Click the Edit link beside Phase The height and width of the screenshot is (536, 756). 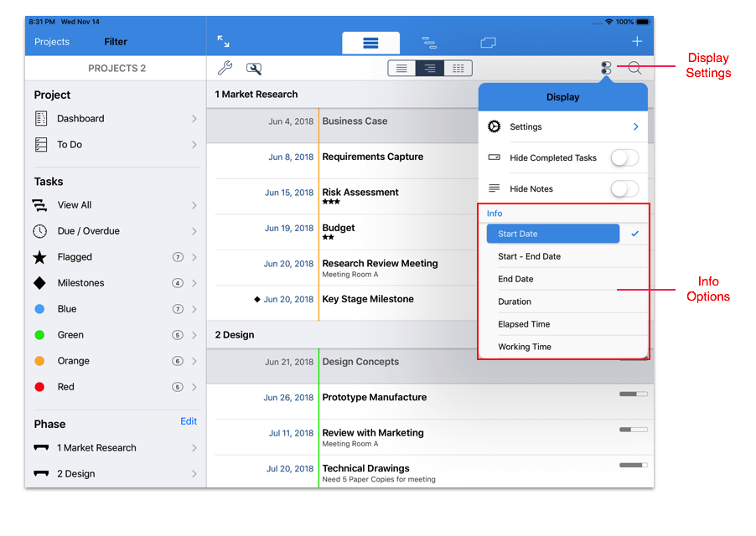(x=189, y=421)
